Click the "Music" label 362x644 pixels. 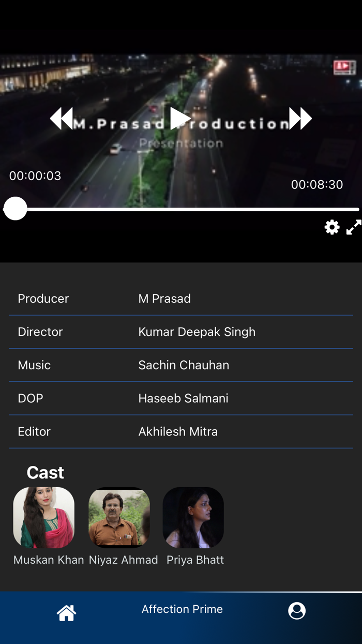tap(34, 365)
